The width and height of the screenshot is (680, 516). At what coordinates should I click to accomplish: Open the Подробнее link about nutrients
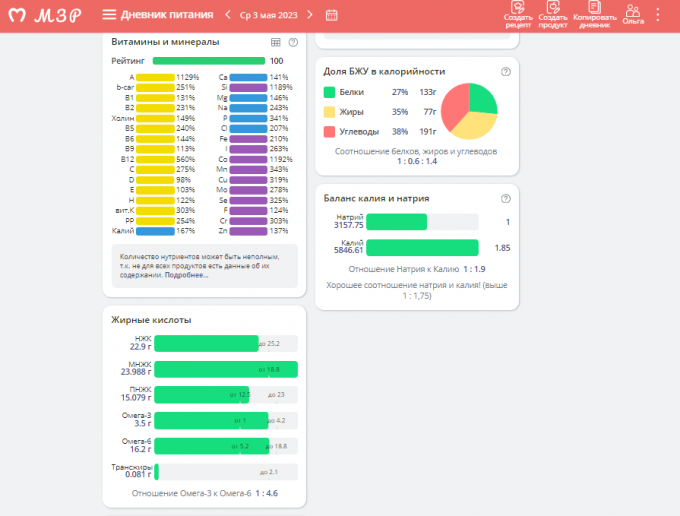click(x=190, y=274)
